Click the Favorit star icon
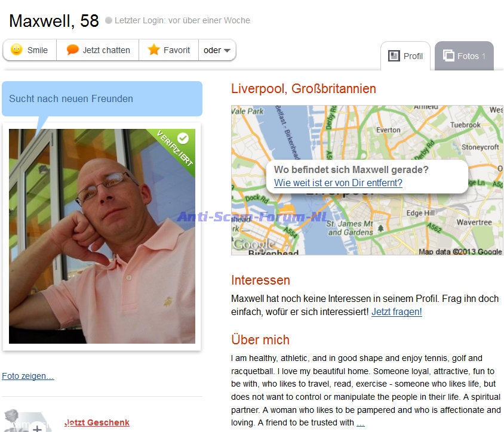 pos(153,50)
